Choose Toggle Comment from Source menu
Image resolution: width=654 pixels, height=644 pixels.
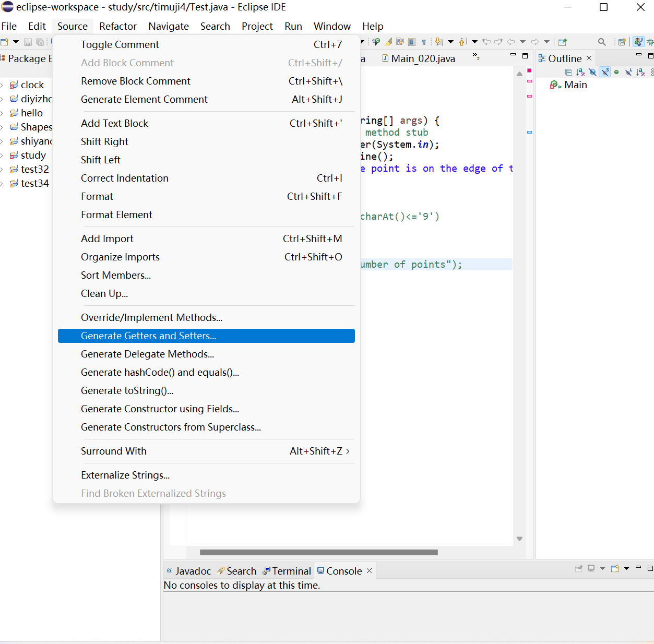[x=206, y=44]
